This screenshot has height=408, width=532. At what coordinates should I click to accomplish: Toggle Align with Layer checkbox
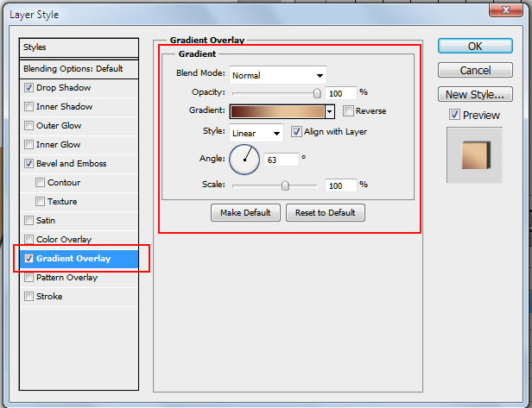297,132
